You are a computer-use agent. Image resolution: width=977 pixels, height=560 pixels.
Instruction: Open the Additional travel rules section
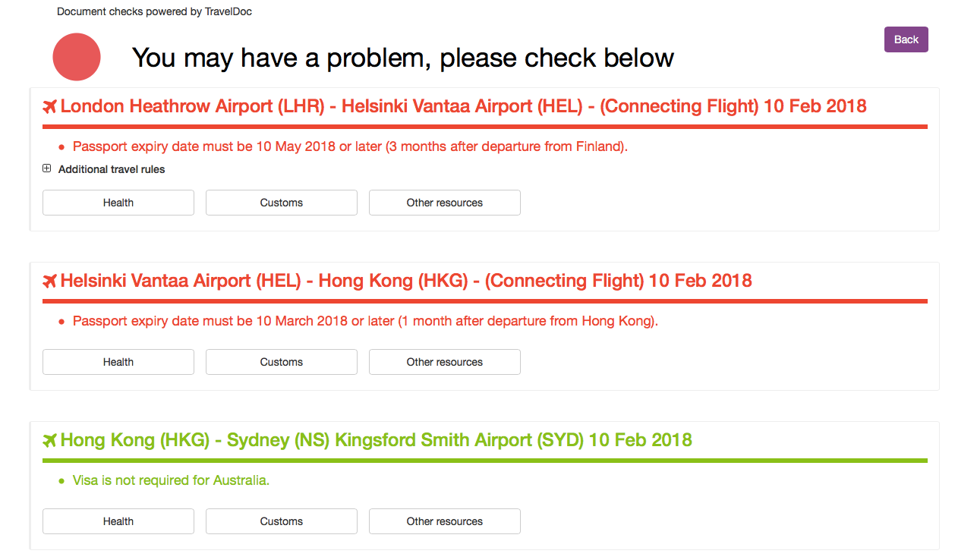112,169
